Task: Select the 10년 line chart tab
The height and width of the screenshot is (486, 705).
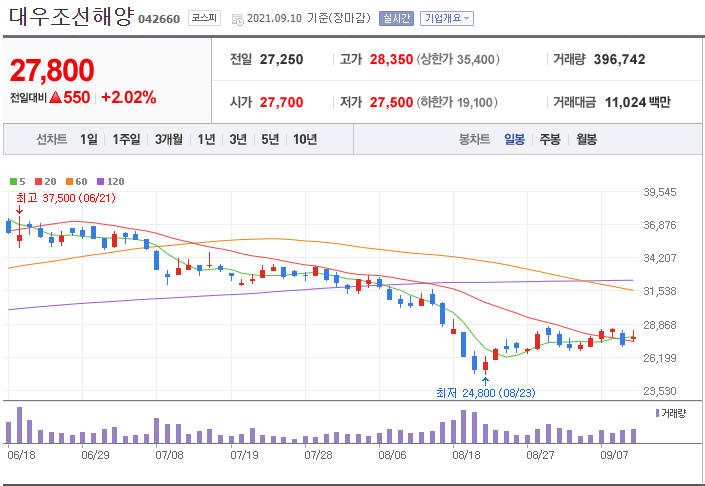Action: 305,139
